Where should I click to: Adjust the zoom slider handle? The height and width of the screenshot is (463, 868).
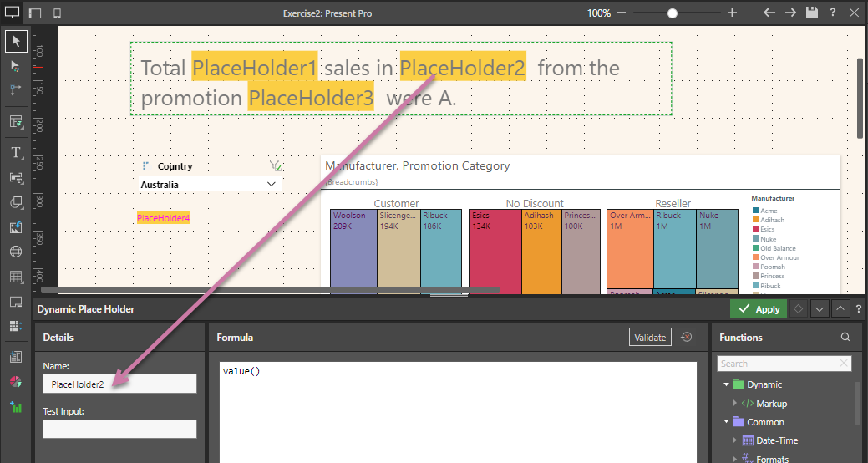pos(672,13)
